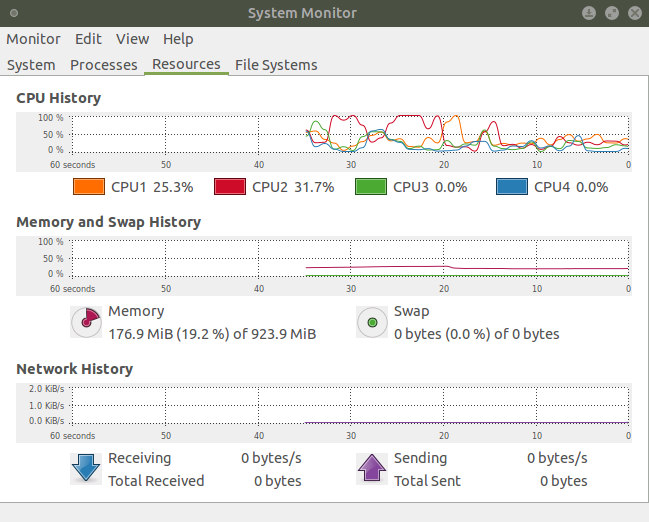Click inside the CPU History graph
This screenshot has height=522, width=649.
click(x=350, y=133)
